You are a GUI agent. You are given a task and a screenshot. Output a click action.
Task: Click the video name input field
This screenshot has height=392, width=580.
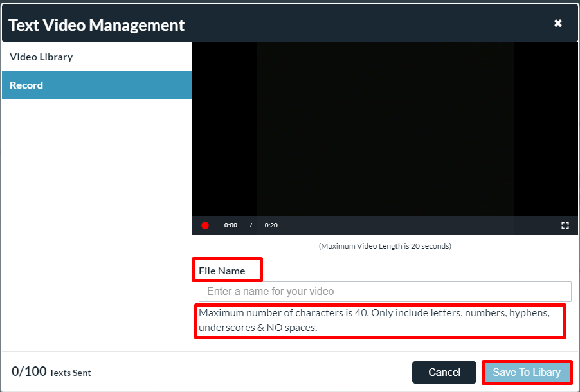(x=385, y=291)
